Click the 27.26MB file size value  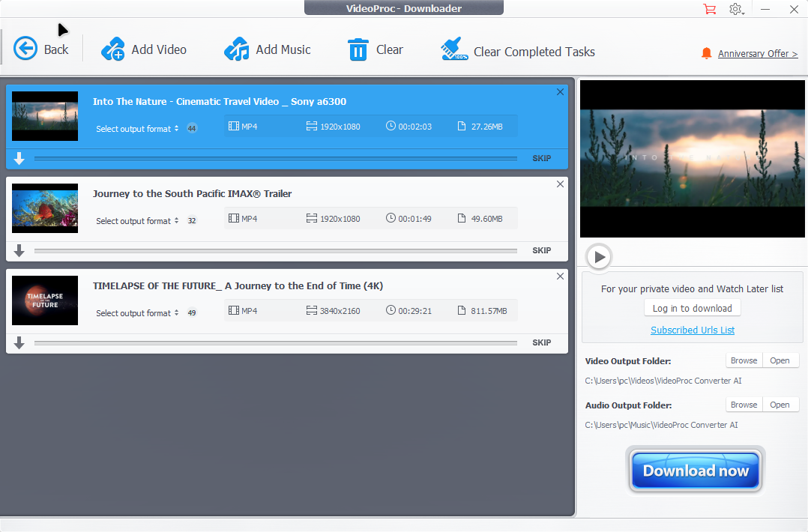tap(486, 127)
